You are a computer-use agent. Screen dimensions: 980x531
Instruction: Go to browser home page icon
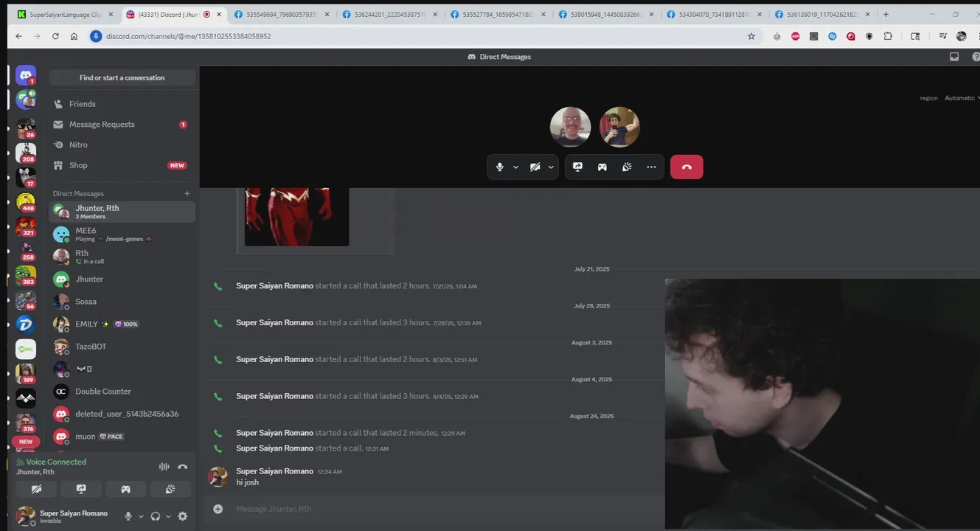(x=74, y=36)
